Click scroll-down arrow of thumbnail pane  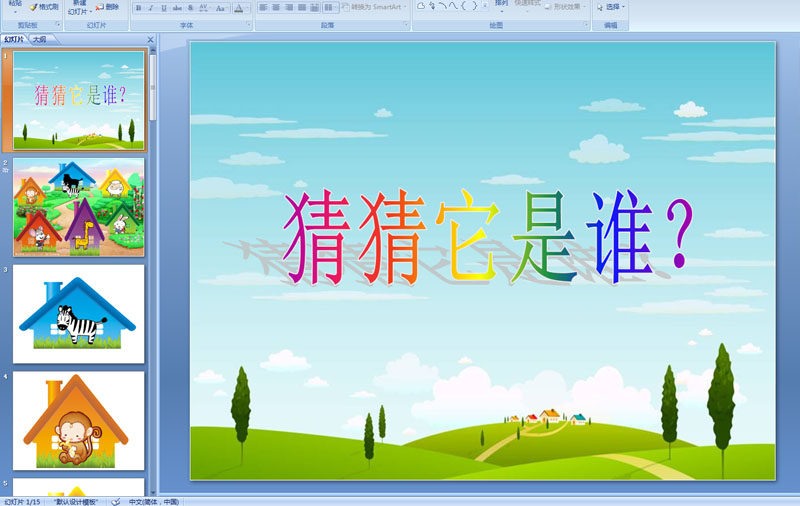[x=153, y=492]
